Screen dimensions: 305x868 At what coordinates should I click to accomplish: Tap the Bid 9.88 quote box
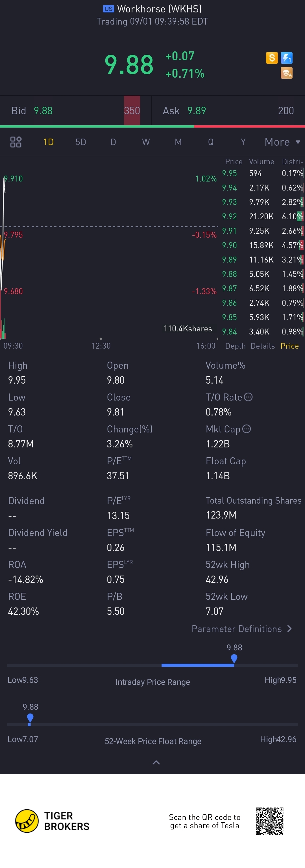[76, 111]
